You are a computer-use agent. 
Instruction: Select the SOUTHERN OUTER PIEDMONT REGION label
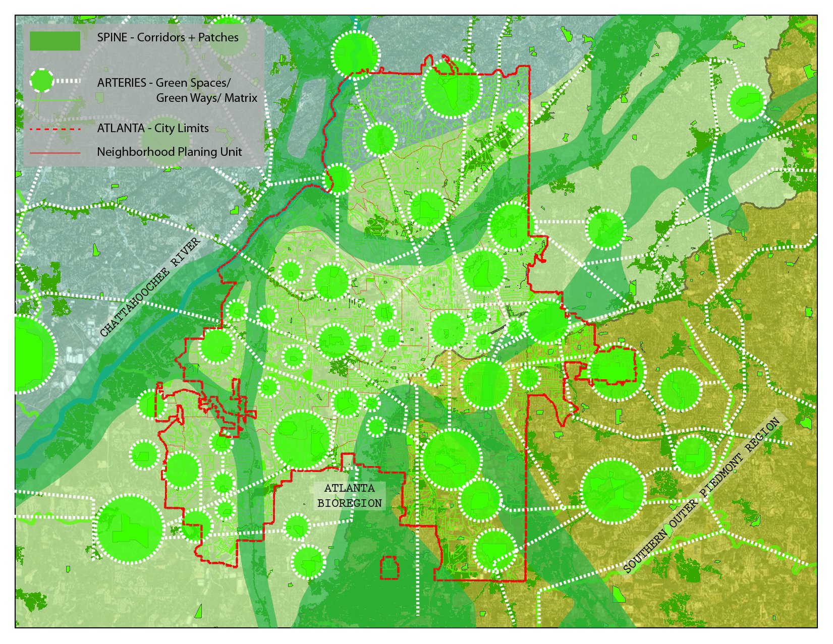pyautogui.click(x=702, y=496)
